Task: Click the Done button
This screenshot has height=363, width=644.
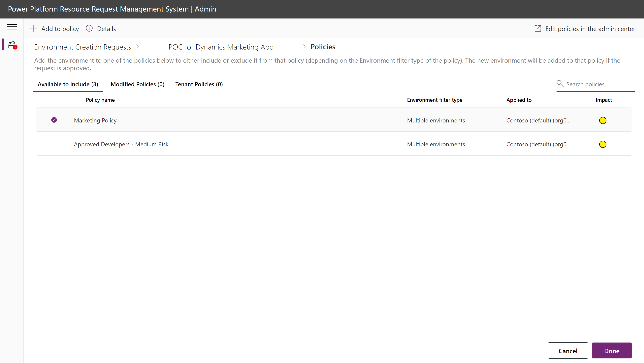Action: coord(613,351)
